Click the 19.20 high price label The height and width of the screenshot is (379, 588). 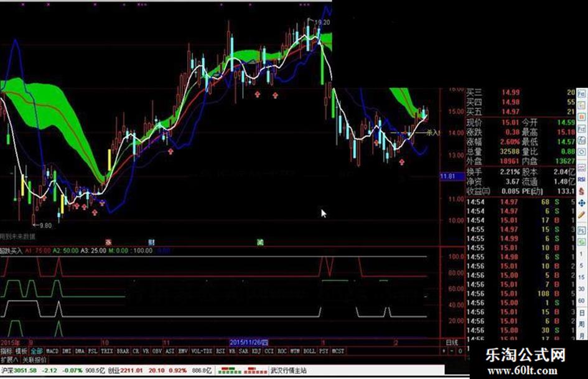pyautogui.click(x=322, y=22)
